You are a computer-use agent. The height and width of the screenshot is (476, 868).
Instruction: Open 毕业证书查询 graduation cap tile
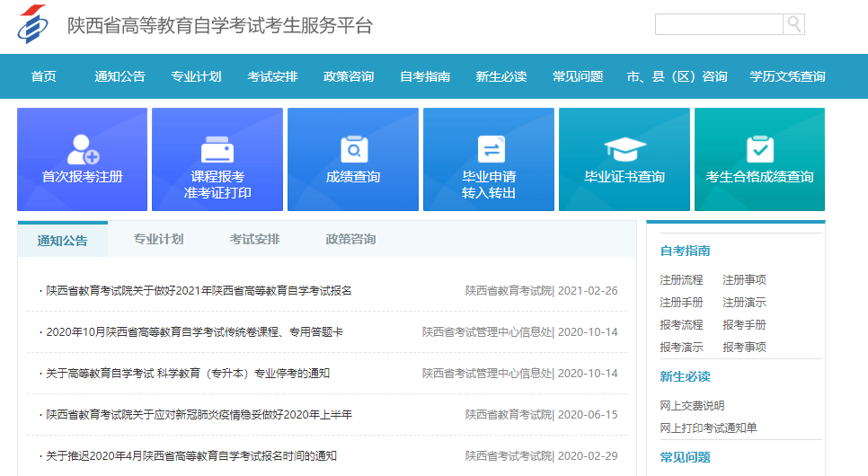[x=624, y=160]
